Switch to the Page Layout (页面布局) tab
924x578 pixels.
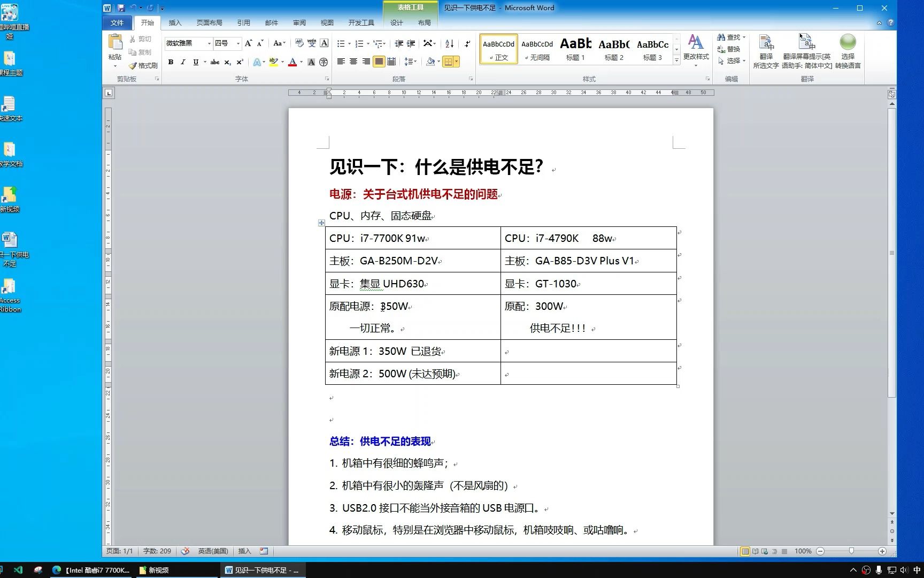pyautogui.click(x=209, y=23)
